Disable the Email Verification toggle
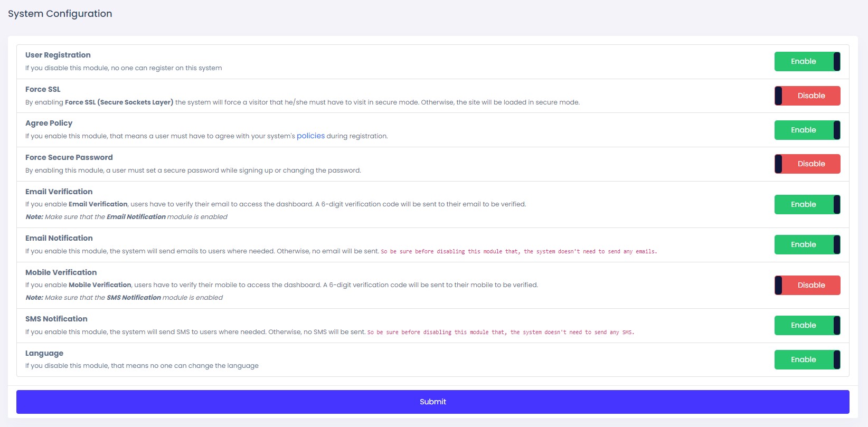The width and height of the screenshot is (868, 427). [807, 205]
